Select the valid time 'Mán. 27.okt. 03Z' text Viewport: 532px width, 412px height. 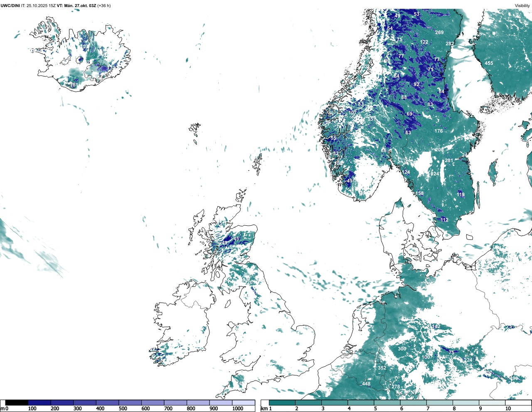[80, 5]
